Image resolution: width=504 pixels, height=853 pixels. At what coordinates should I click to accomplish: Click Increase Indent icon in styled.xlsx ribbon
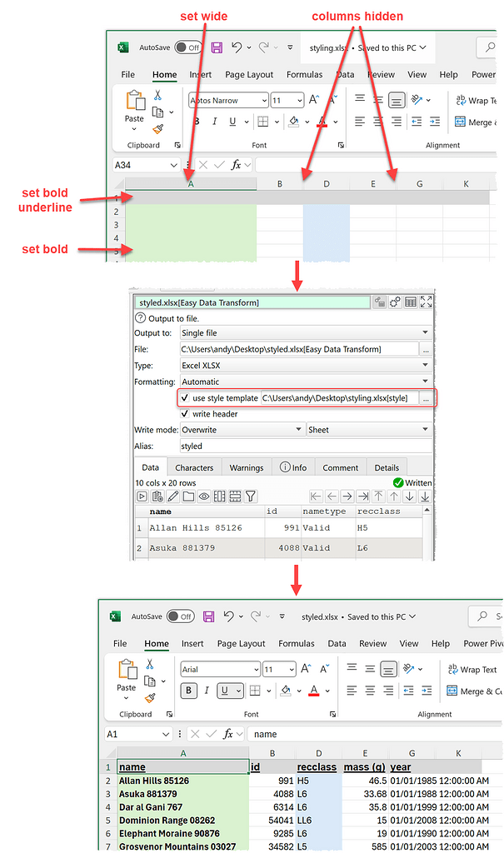[x=427, y=691]
